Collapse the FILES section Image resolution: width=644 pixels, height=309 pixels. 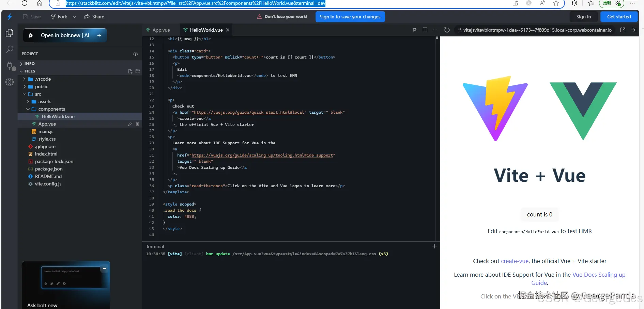(x=21, y=71)
